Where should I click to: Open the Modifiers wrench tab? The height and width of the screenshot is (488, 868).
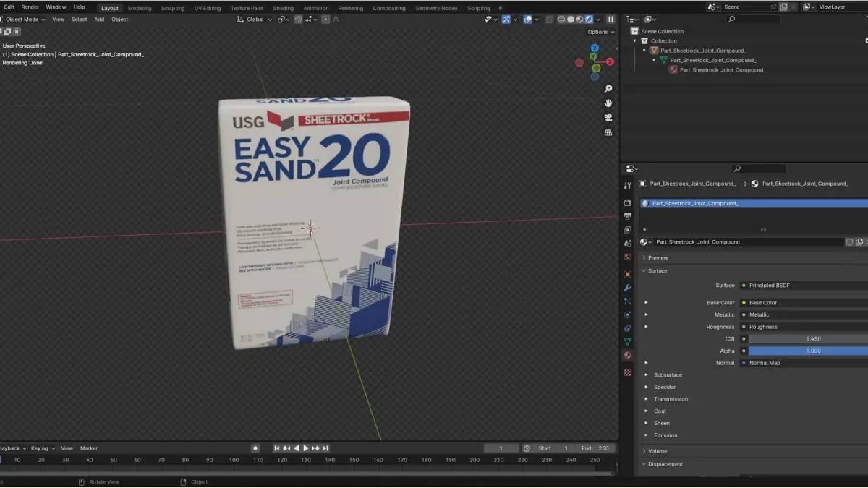point(627,288)
